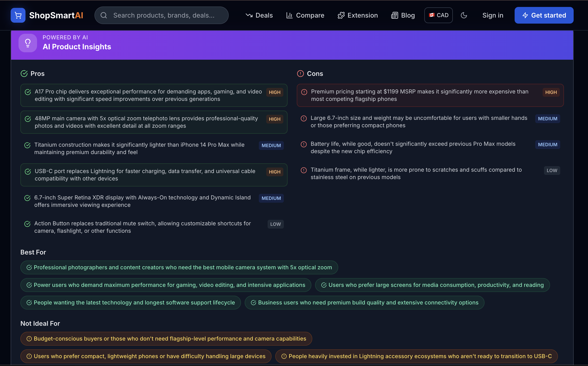Viewport: 588px width, 366px height.
Task: Toggle dark mode with the moon icon
Action: 463,15
